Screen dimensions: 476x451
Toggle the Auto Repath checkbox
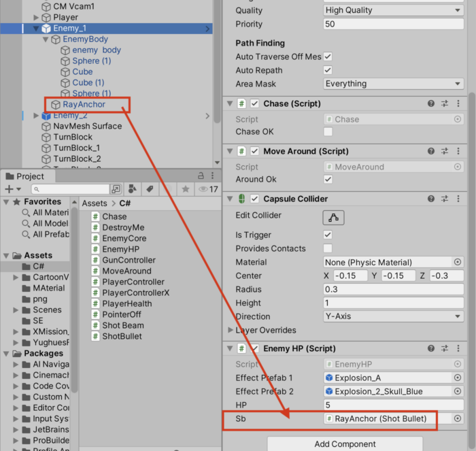[328, 70]
